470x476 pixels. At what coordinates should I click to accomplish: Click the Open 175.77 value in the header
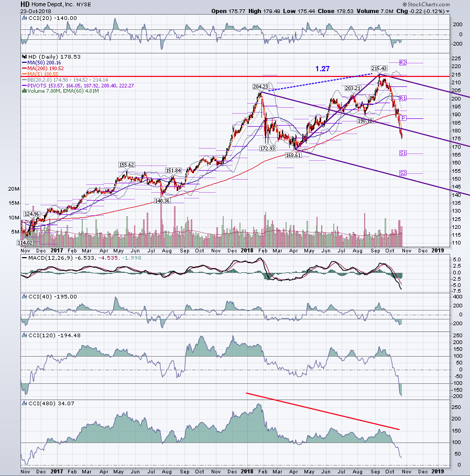[228, 11]
